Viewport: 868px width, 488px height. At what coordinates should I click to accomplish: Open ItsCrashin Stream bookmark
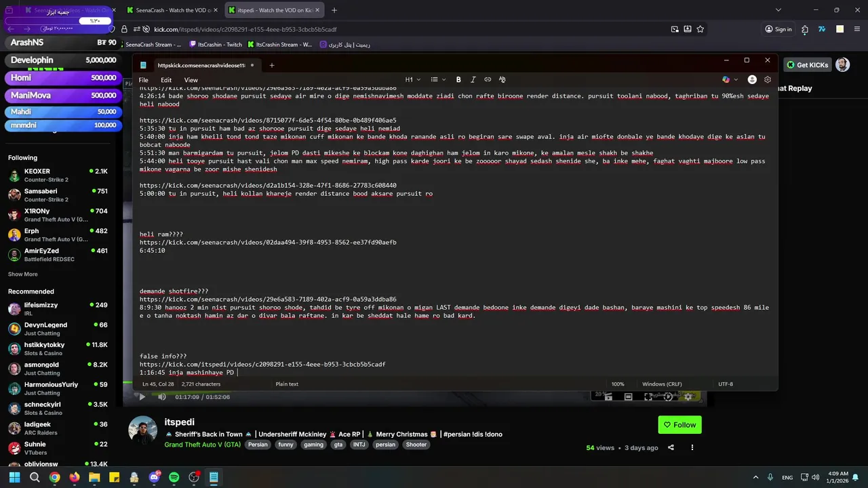click(x=279, y=45)
